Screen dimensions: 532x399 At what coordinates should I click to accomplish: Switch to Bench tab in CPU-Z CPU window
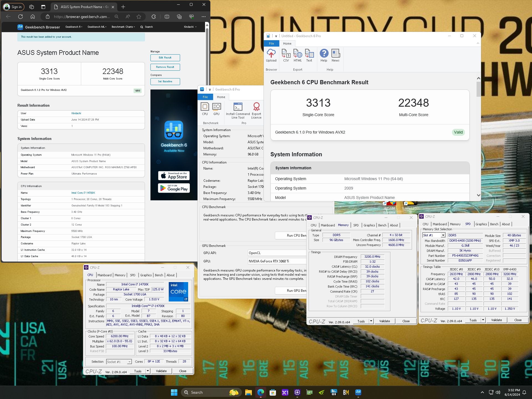(159, 275)
